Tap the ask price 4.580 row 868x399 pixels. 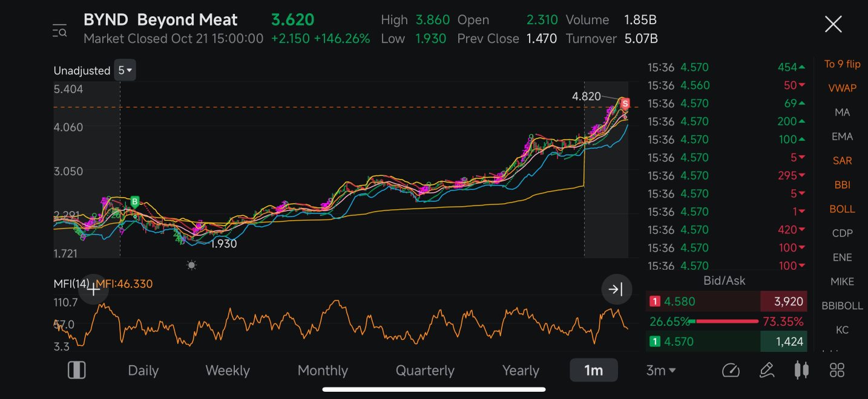(x=726, y=301)
